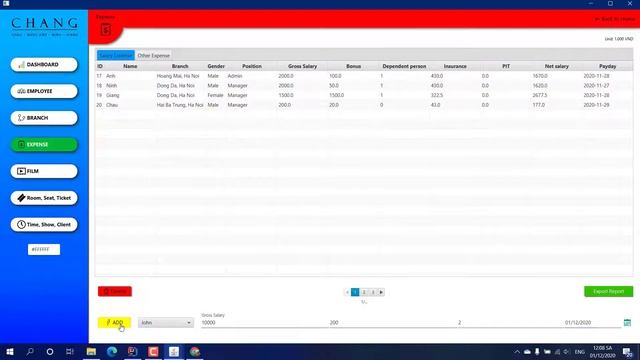Click the bonus field containing 200
Screen dimensions: 640x360
click(392, 322)
